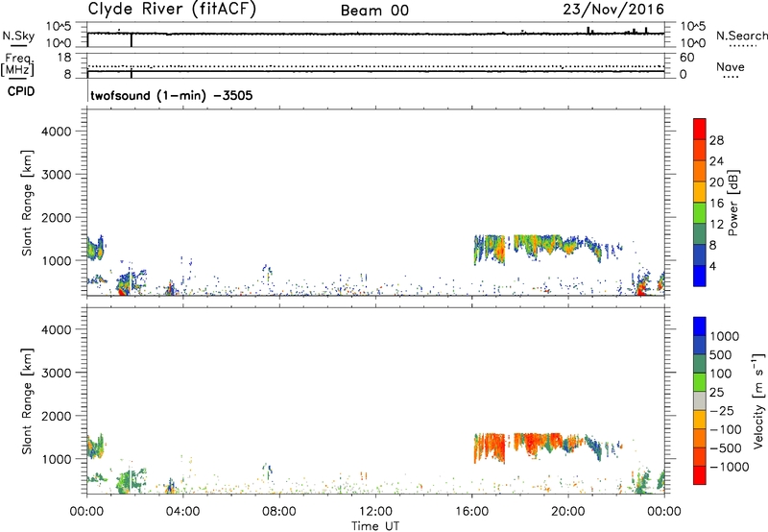Click the gray segment of velocity color bar

700,401
